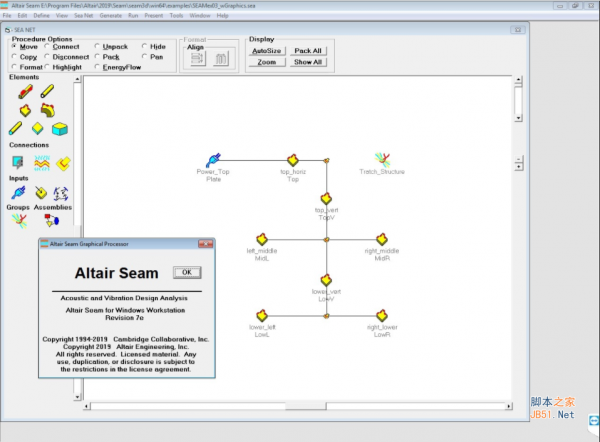Click the upper right vertical scroll down arrow
The height and width of the screenshot is (442, 600).
coord(518,118)
